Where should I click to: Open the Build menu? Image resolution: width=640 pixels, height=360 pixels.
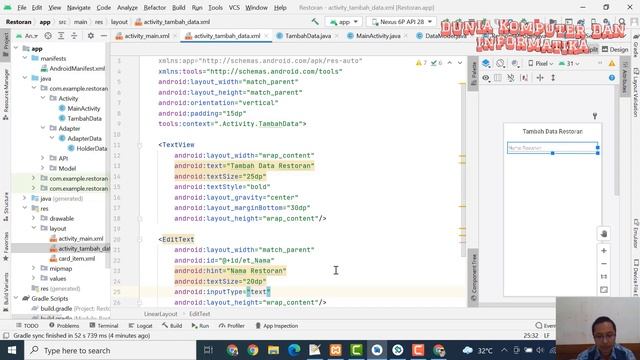(178, 8)
